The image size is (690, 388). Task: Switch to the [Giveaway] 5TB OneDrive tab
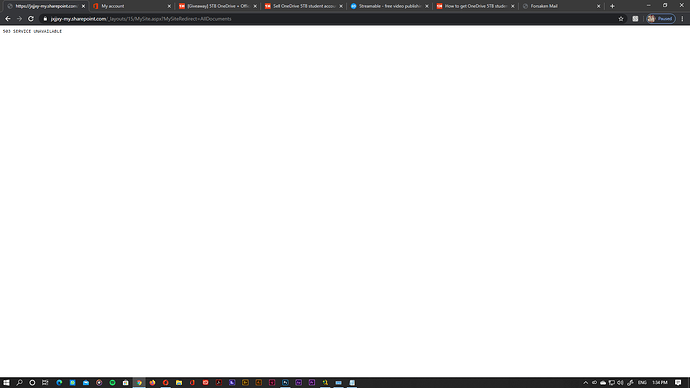[217, 6]
